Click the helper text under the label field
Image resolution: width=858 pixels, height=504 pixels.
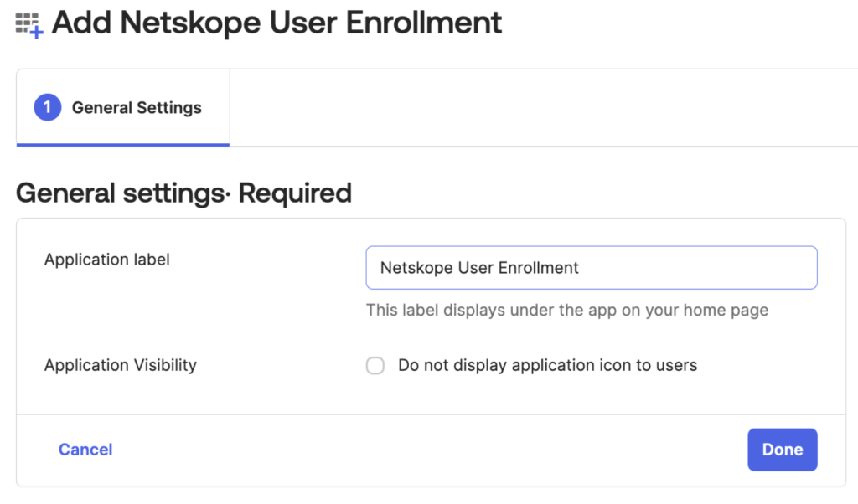point(566,310)
